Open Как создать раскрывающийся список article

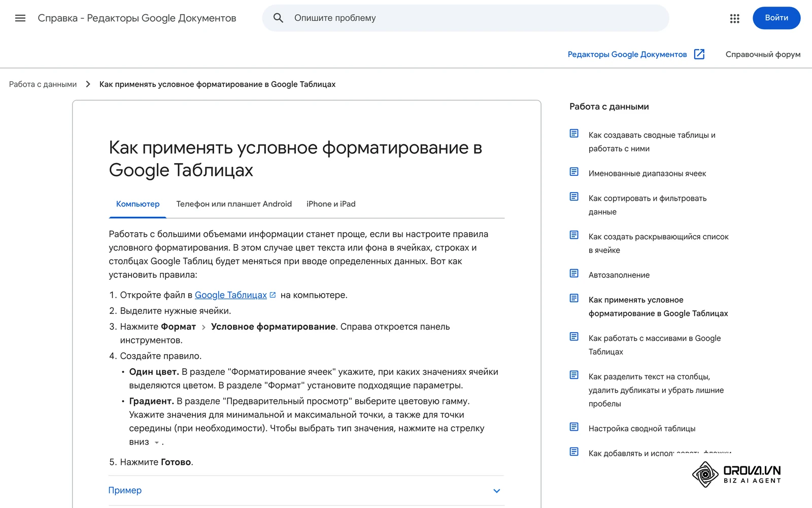point(658,243)
